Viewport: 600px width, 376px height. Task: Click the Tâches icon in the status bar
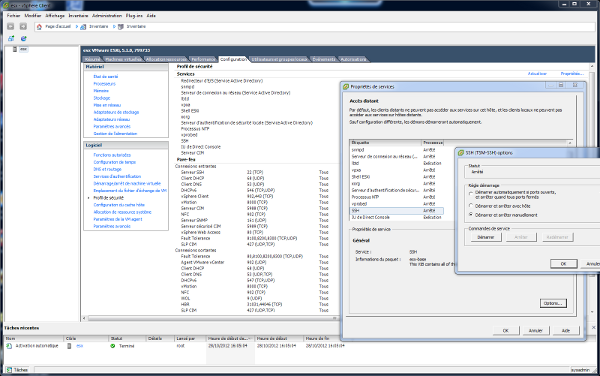(x=9, y=370)
